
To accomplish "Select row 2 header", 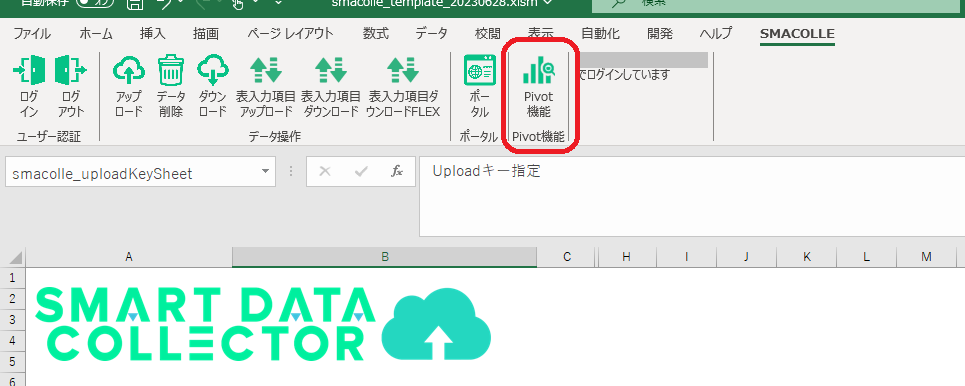I will tap(12, 299).
